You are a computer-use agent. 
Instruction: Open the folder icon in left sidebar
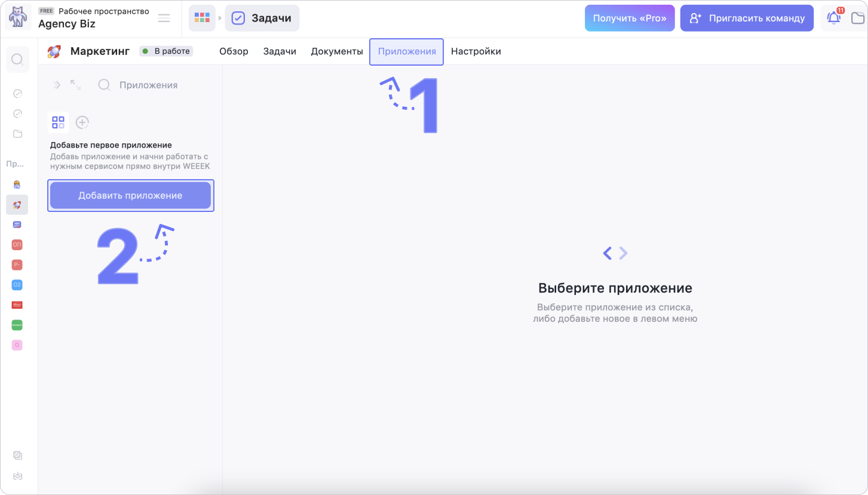(x=17, y=134)
